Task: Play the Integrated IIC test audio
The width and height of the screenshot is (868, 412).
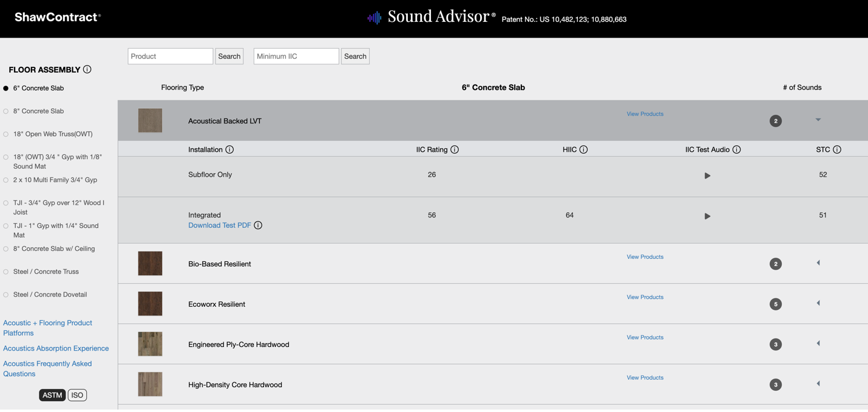Action: click(707, 216)
